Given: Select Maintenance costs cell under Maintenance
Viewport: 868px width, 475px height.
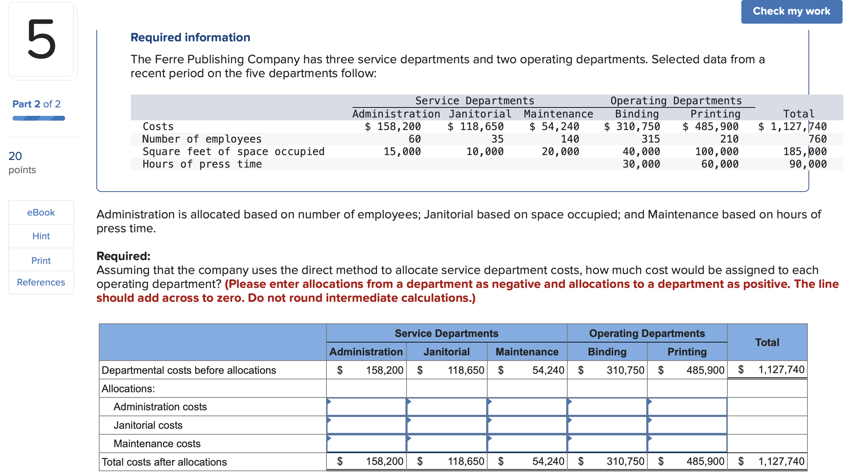Looking at the screenshot, I should tap(527, 444).
